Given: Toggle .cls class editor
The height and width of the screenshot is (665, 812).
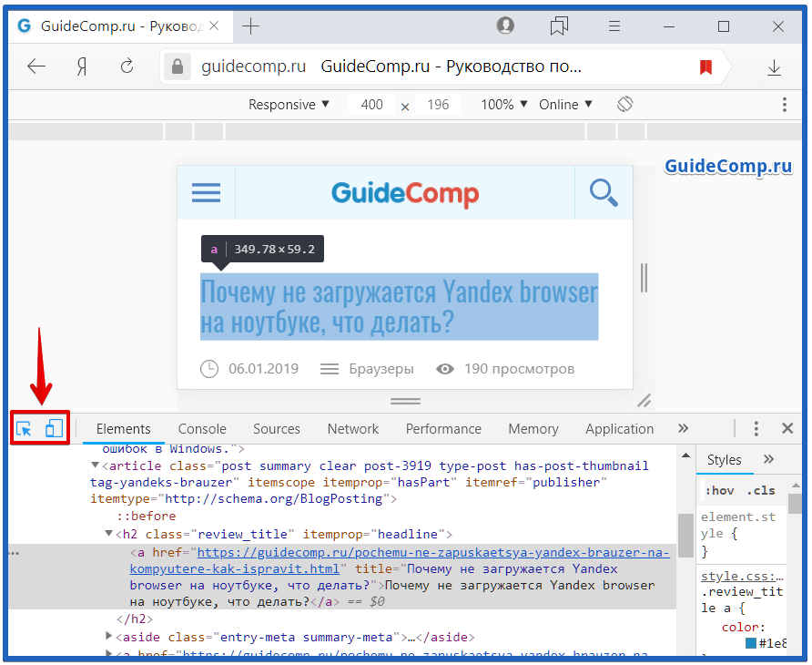Looking at the screenshot, I should click(x=761, y=490).
